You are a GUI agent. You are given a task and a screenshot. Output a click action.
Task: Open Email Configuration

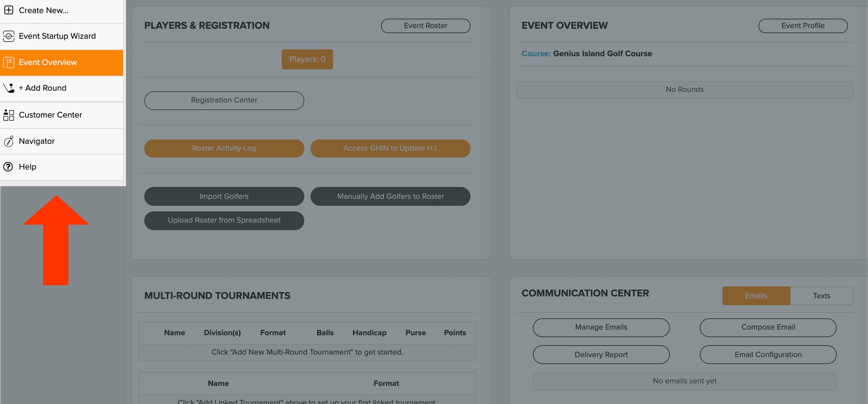click(x=768, y=355)
